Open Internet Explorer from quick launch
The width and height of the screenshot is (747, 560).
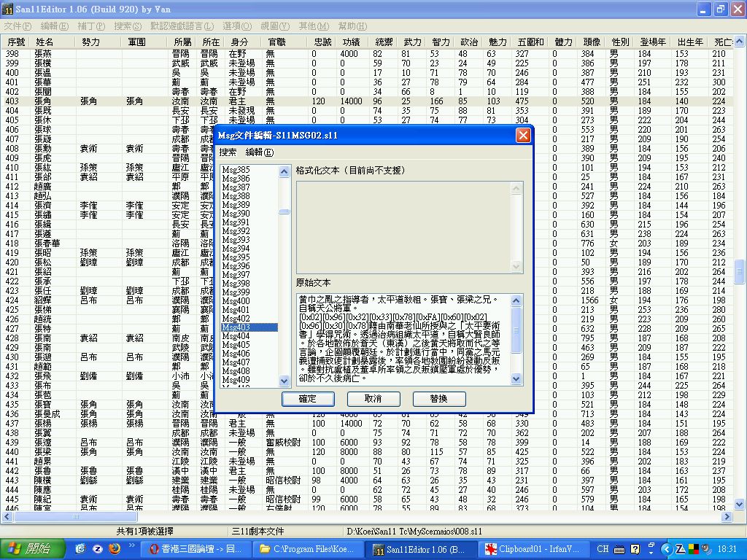click(80, 549)
